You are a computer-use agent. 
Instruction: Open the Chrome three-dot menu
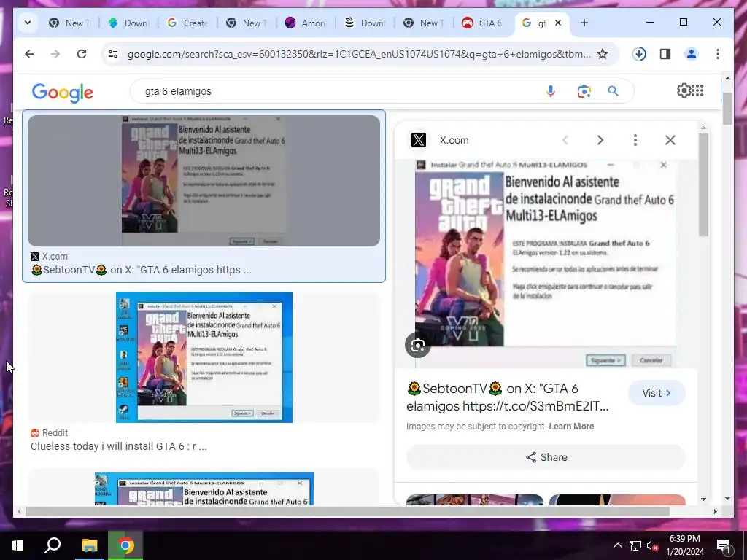tap(718, 54)
